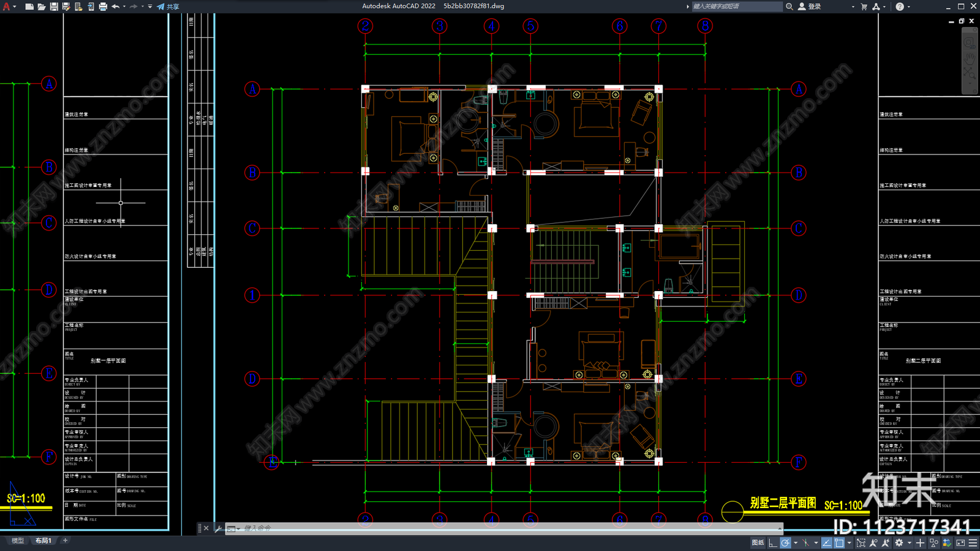Screen dimensions: 980x551
Task: Open the Autodesk App Store cart icon
Action: (864, 6)
